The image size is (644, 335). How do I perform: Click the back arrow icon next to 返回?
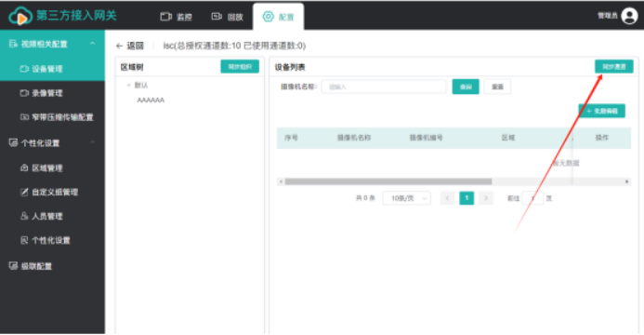[120, 46]
